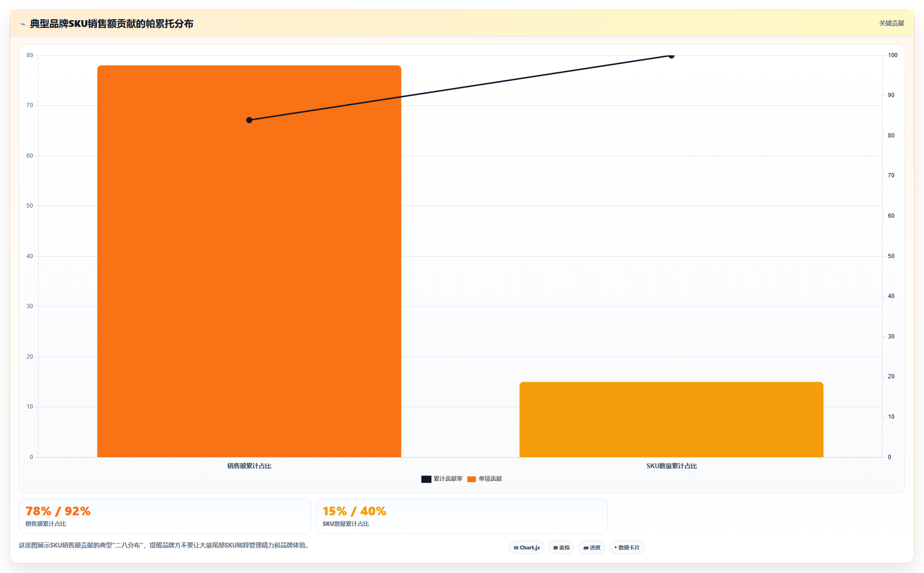Click the amber SKU数量累计占比 bar

click(671, 420)
